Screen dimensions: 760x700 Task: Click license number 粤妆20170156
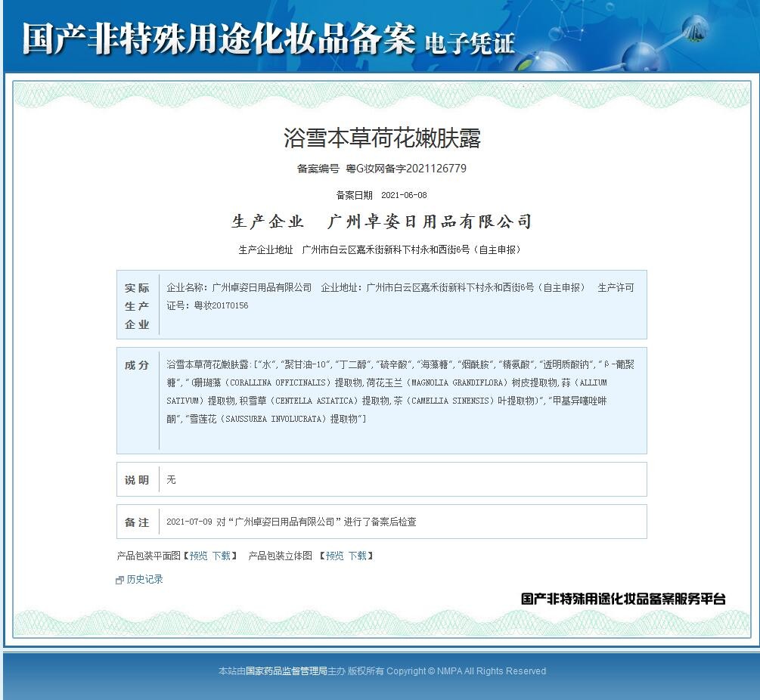[221, 305]
